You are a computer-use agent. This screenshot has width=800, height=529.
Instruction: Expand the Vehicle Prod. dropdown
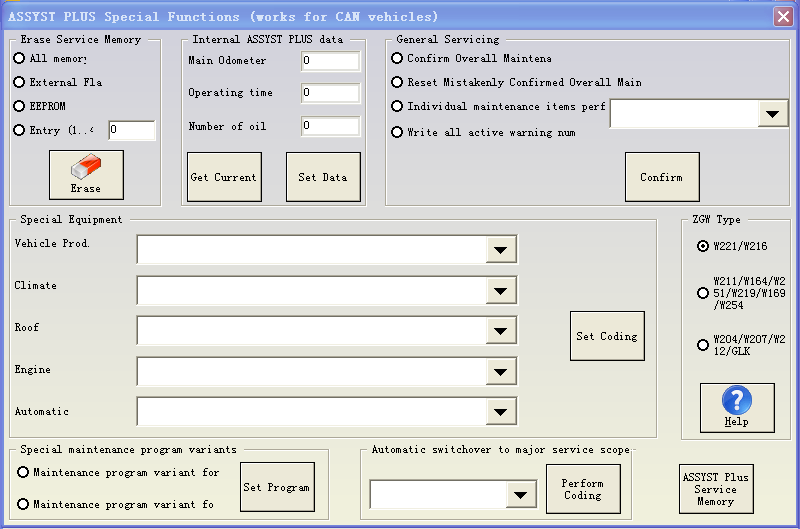501,250
